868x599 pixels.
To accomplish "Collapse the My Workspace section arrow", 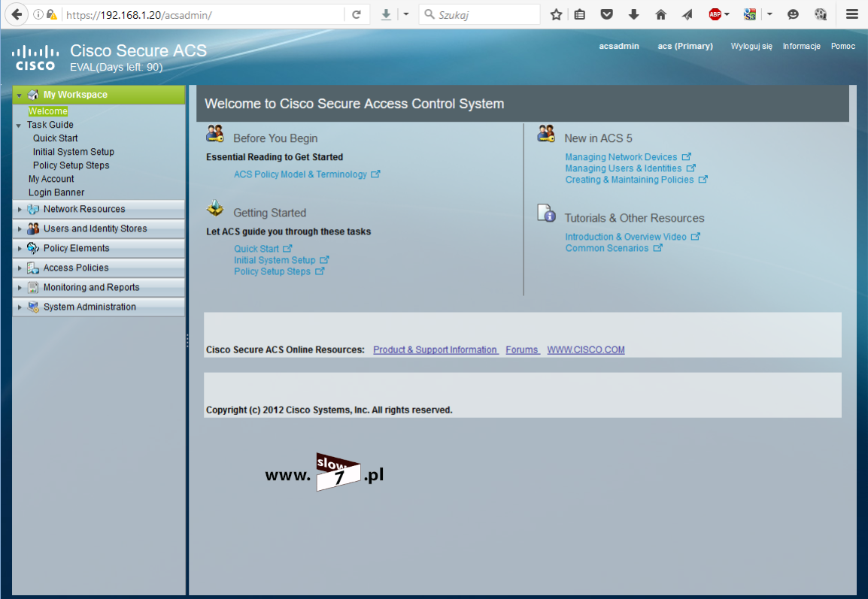I will pos(19,95).
